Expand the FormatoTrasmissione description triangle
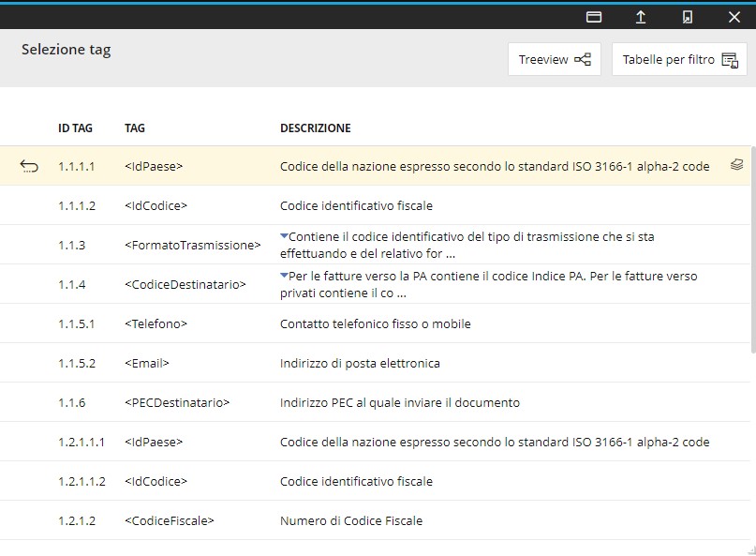 click(284, 236)
